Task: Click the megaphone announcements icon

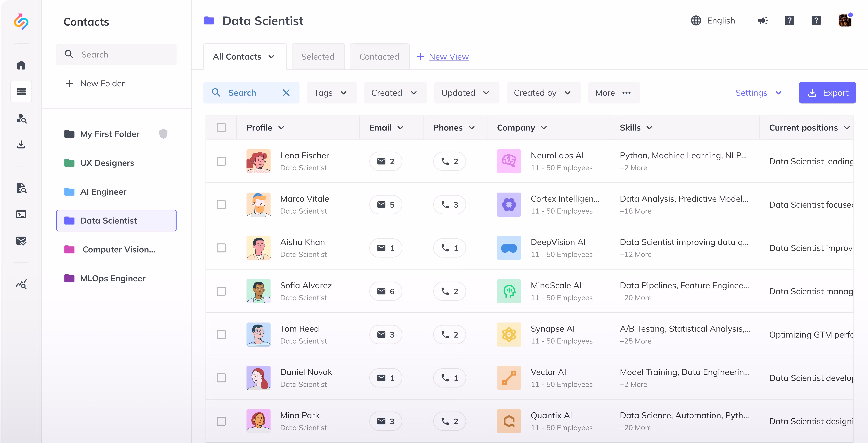Action: click(x=763, y=21)
